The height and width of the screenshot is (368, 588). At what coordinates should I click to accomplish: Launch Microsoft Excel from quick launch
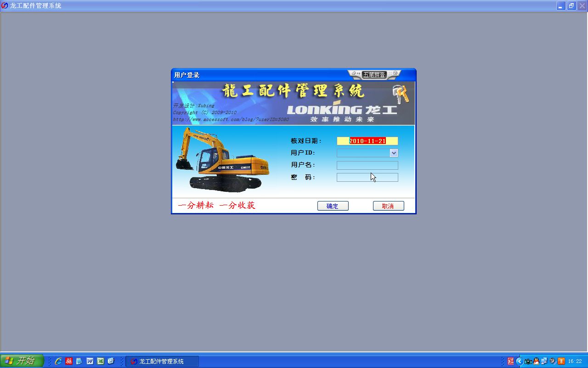pos(100,361)
